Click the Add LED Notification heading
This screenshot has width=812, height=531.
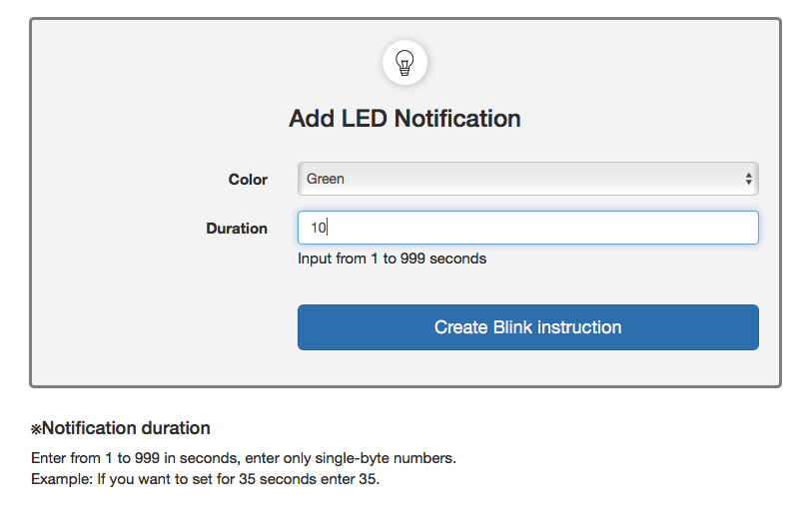click(x=405, y=119)
